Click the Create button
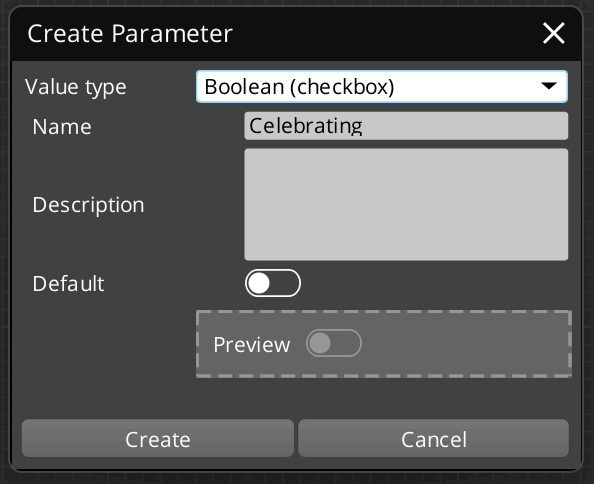 coord(158,438)
